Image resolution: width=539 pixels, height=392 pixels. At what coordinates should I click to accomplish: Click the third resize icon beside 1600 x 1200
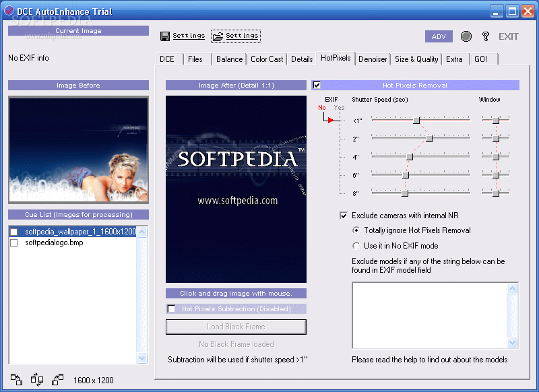coord(57,380)
